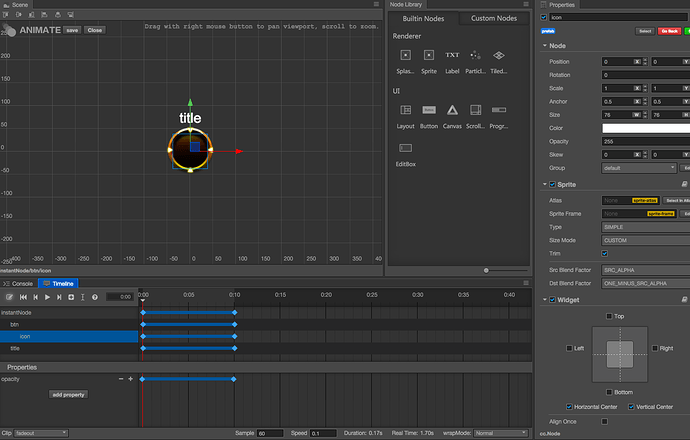
Task: Click the Save button in the Scene toolbar
Action: (71, 30)
